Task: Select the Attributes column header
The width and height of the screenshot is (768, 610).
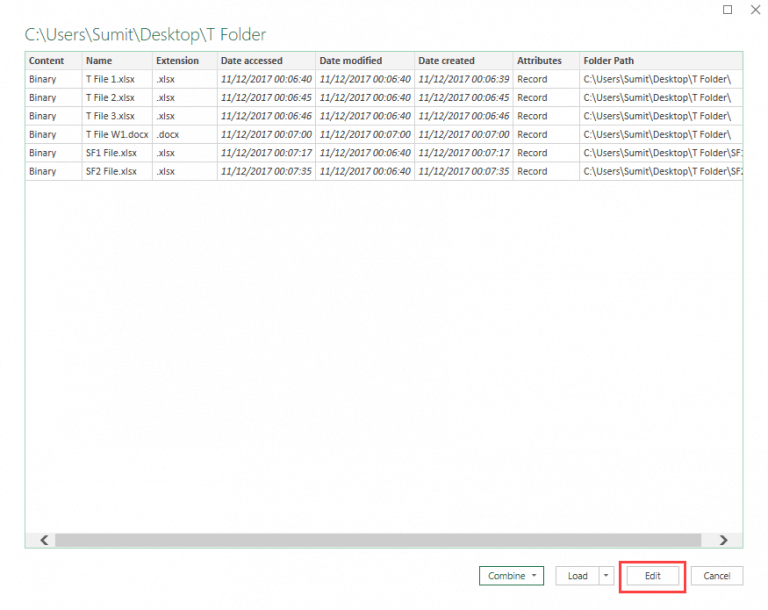Action: (546, 61)
